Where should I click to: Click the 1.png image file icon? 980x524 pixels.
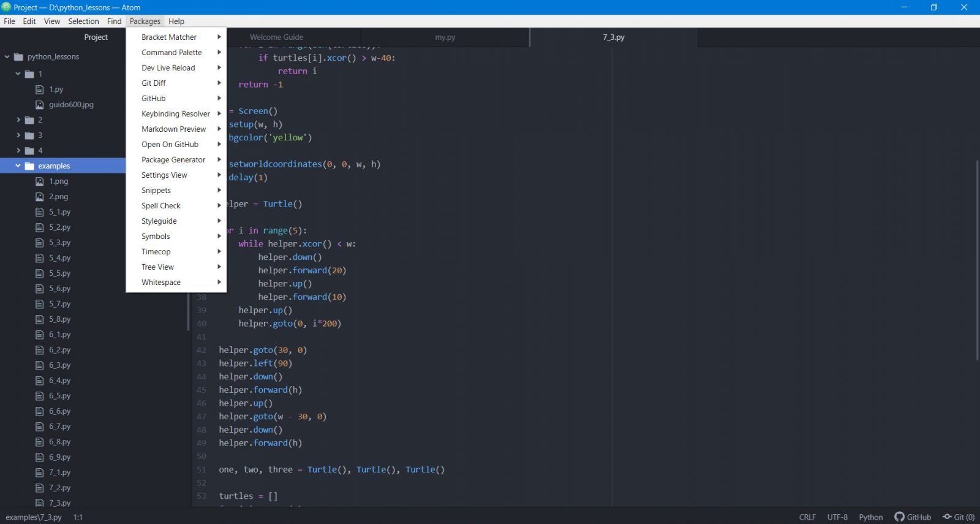[x=40, y=181]
